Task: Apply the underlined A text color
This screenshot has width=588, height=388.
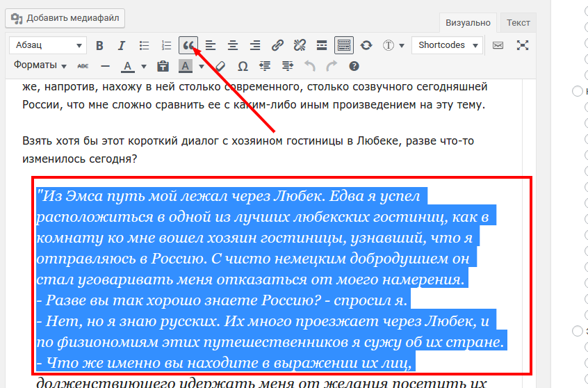Action: coord(127,67)
